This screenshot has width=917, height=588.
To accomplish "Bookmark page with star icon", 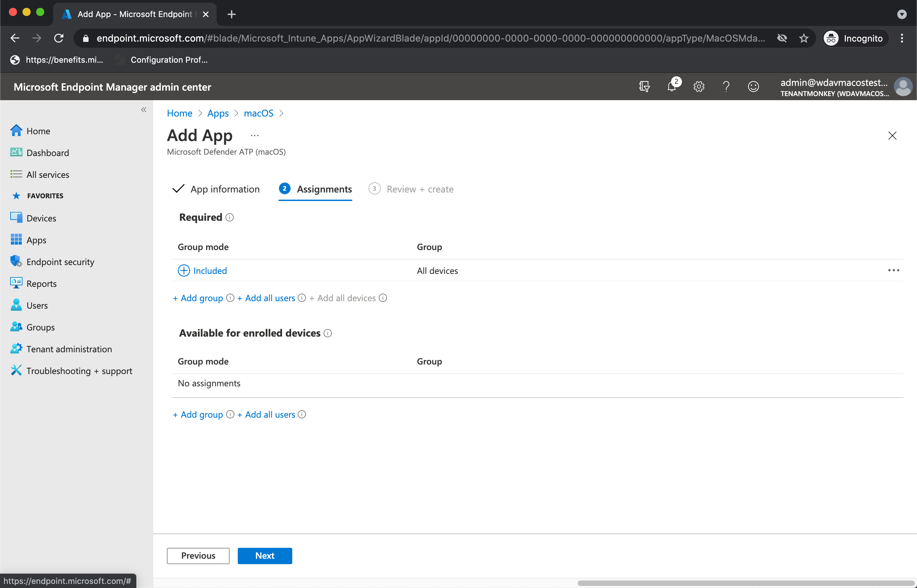I will 804,38.
